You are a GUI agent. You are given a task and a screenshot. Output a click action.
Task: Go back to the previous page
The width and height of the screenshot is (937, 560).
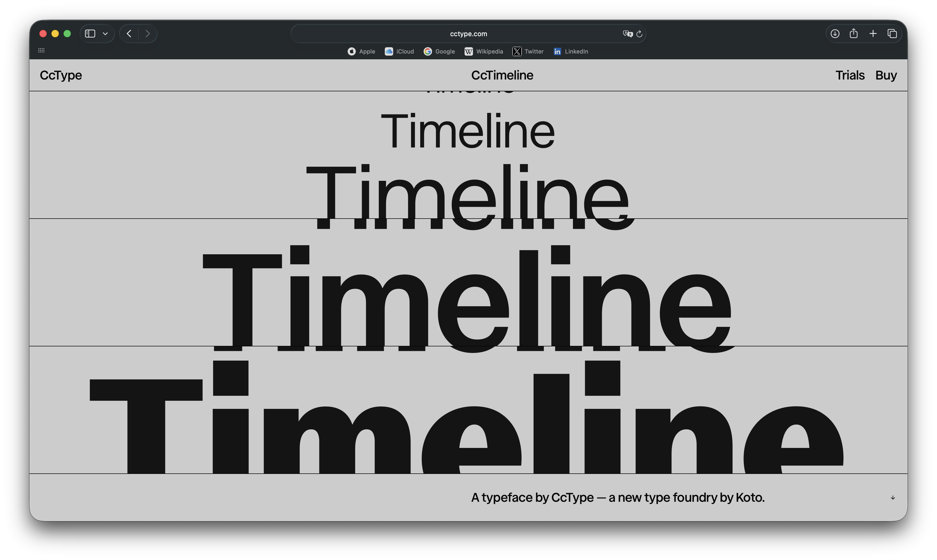129,34
